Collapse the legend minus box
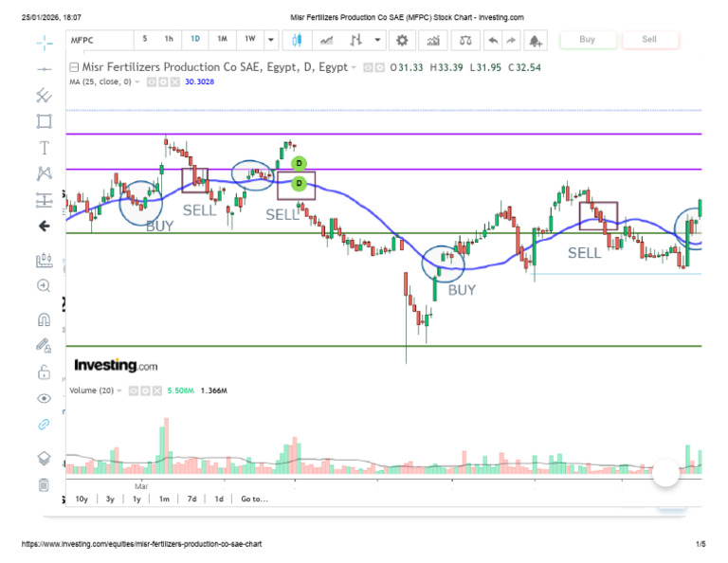This screenshot has width=728, height=563. click(x=74, y=67)
